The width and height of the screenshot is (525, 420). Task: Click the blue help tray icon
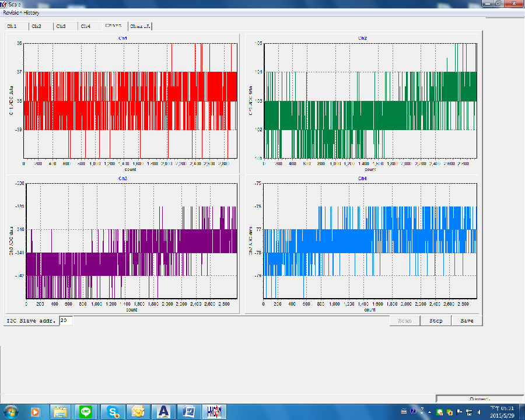413,411
